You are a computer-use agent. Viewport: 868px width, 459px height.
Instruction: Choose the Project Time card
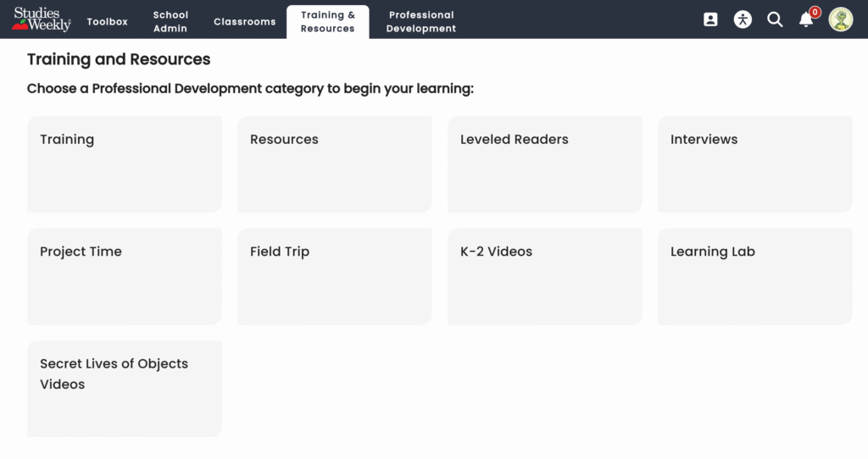click(125, 277)
